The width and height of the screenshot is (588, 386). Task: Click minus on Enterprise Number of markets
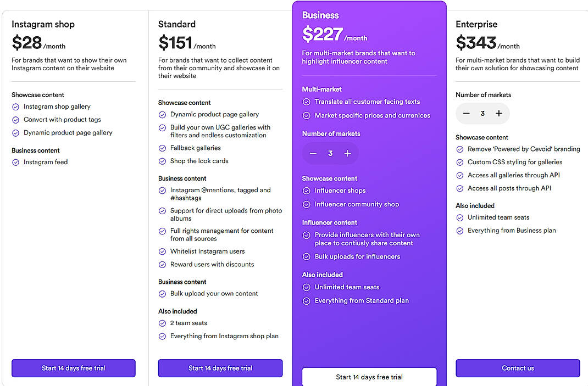coord(467,113)
